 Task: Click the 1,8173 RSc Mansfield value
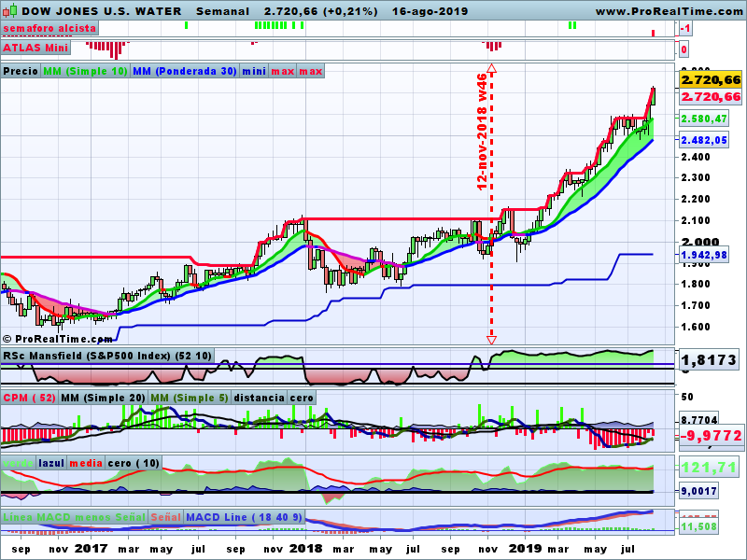point(709,360)
